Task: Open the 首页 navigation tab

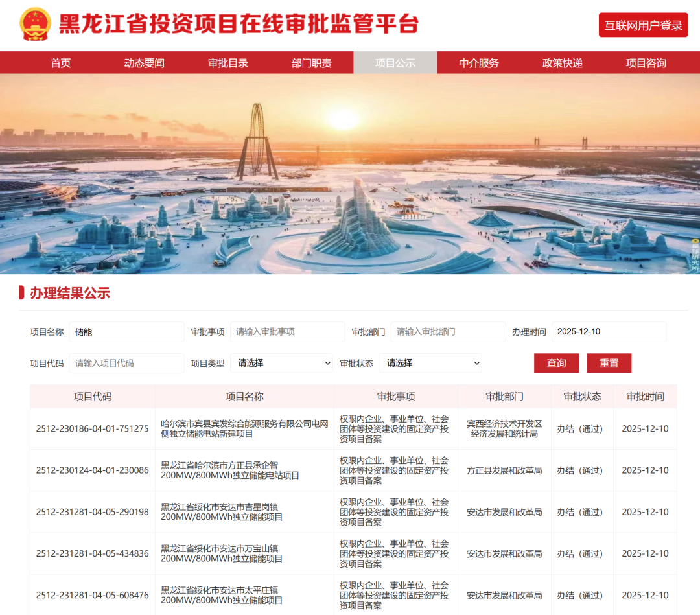Action: (x=60, y=63)
